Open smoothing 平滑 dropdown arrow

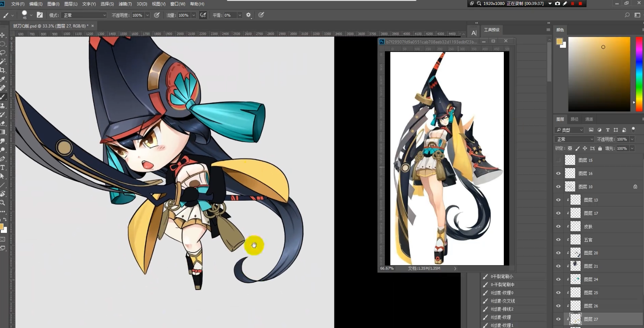pos(240,15)
